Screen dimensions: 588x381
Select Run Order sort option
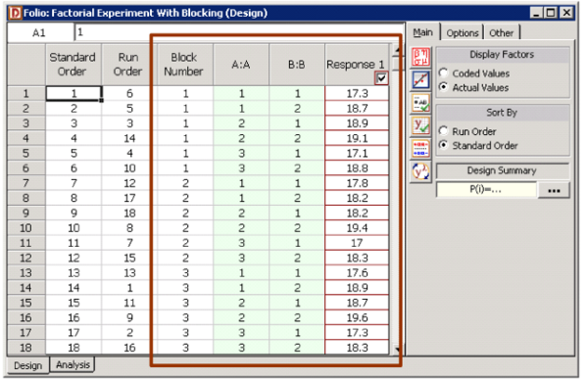[444, 130]
